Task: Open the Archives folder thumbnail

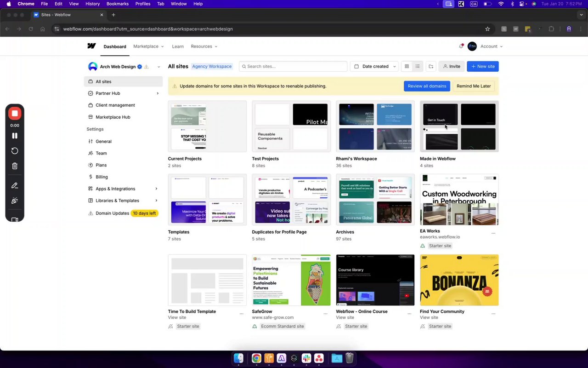Action: pyautogui.click(x=375, y=200)
